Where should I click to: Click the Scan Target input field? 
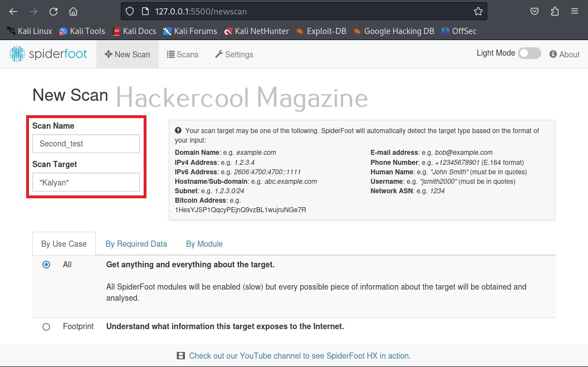point(86,182)
